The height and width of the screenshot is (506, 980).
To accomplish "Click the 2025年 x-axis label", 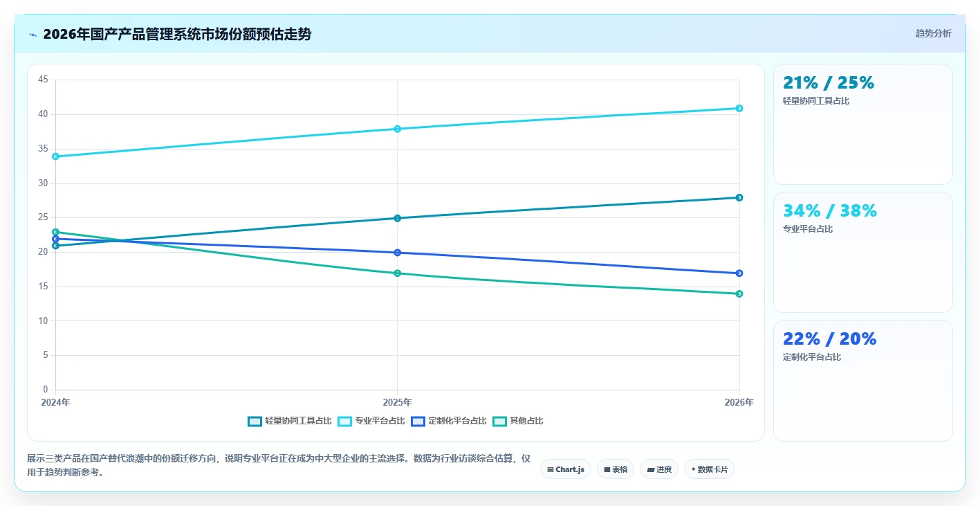I will click(x=398, y=402).
